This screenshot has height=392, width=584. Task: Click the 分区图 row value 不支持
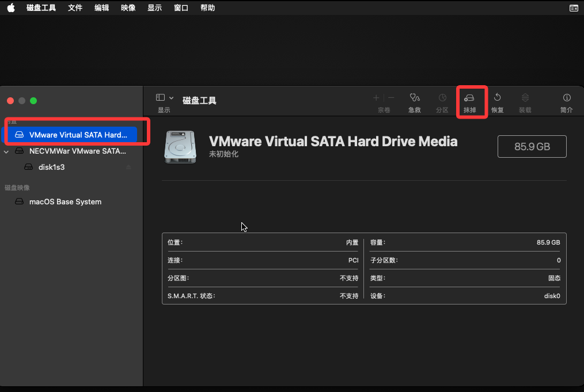click(x=349, y=278)
